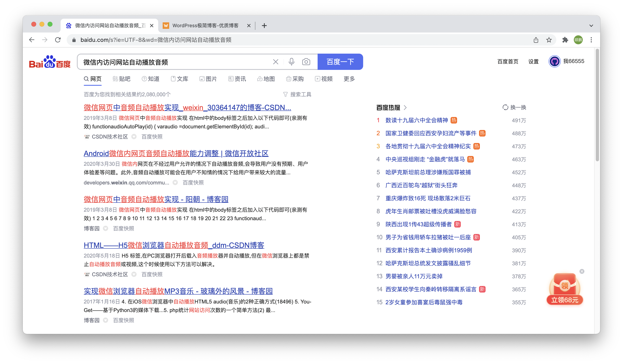The image size is (623, 364).
Task: Expand dropdown next to developers.weixin.qq.com result
Action: click(175, 182)
